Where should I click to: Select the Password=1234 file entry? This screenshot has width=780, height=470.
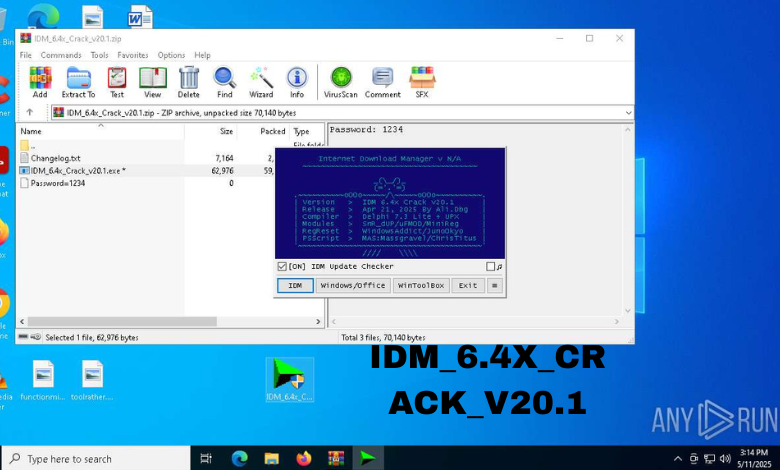[x=58, y=184]
